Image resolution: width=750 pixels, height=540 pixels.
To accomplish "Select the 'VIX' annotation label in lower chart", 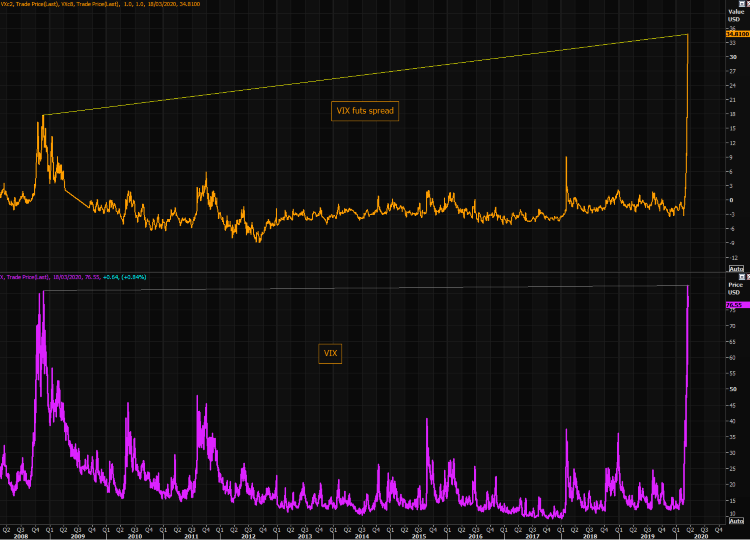I will [x=330, y=353].
